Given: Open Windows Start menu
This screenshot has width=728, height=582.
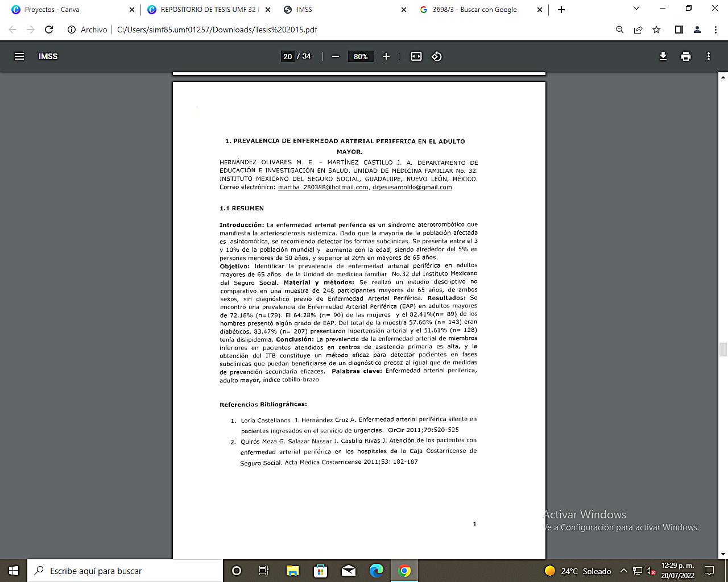Looking at the screenshot, I should point(14,571).
